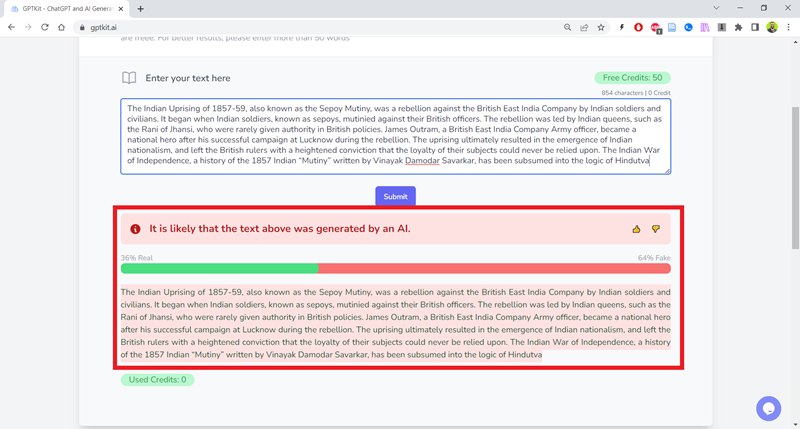
Task: Click the Used Credits: 0 badge
Action: [158, 380]
